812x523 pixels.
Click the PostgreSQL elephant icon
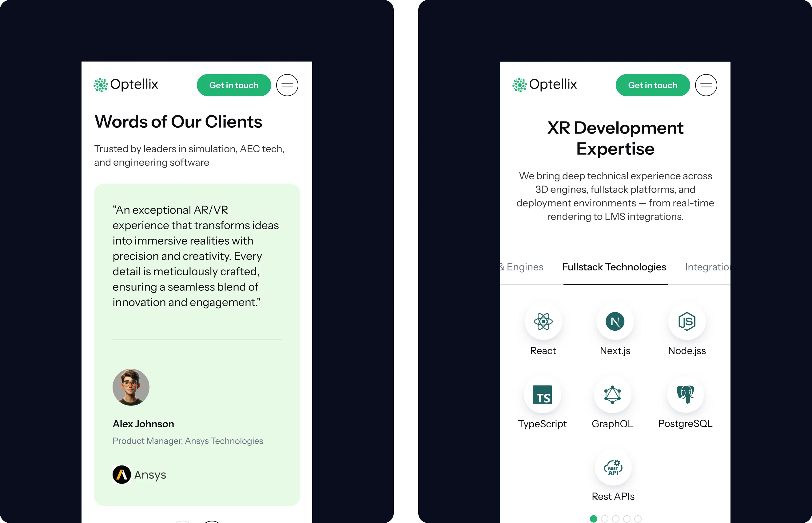point(685,394)
